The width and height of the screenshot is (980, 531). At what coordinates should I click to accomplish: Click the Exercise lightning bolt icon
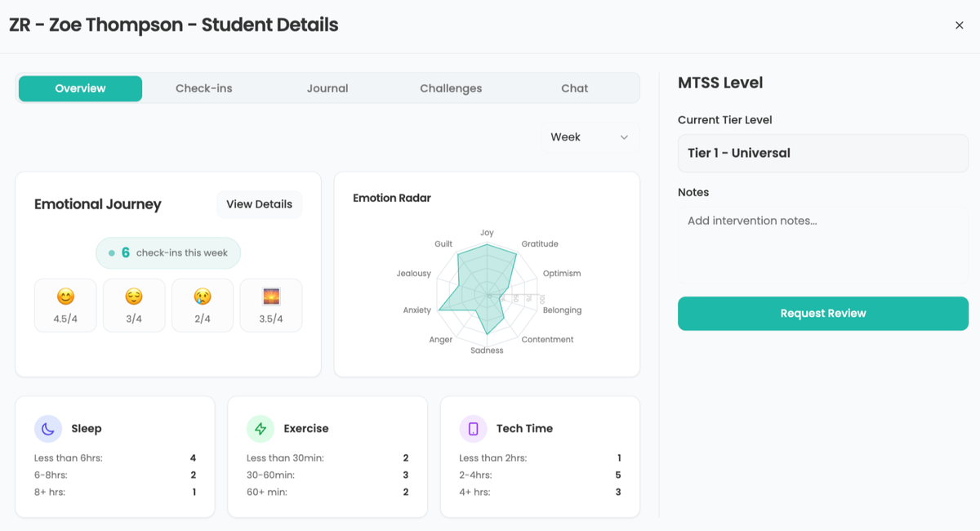pos(261,428)
